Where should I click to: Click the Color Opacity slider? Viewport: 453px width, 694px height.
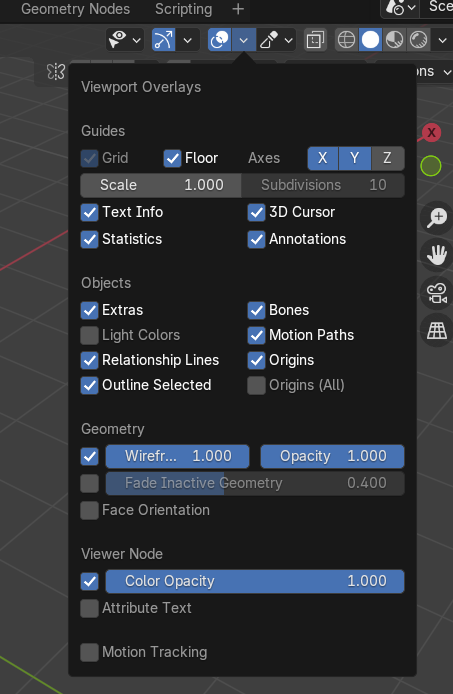(x=255, y=581)
